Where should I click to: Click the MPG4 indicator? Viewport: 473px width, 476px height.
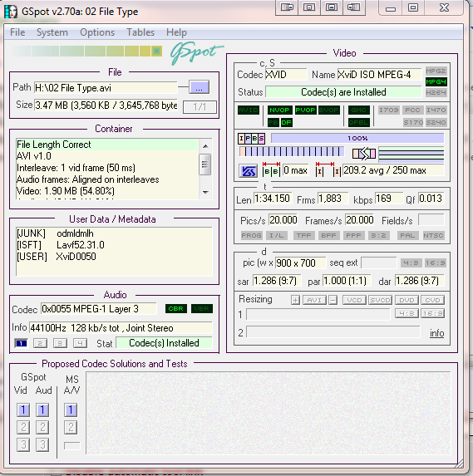click(x=436, y=82)
